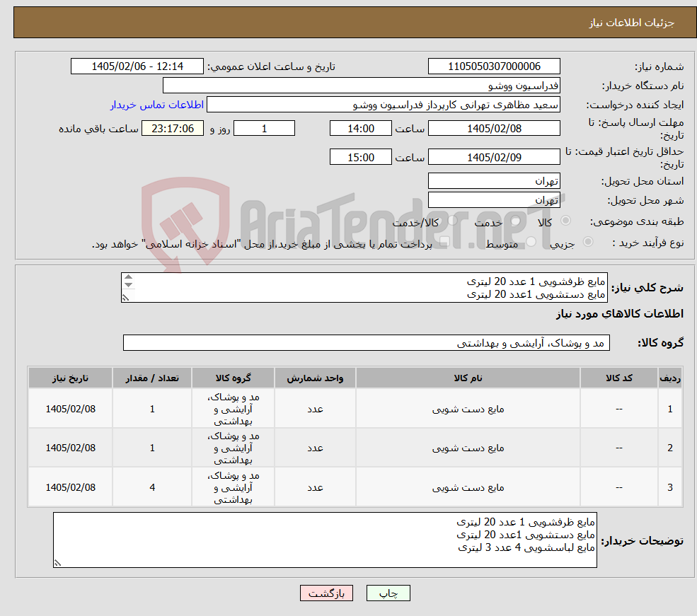The image size is (697, 616).
Task: Click the کد کالا column header
Action: [x=618, y=378]
